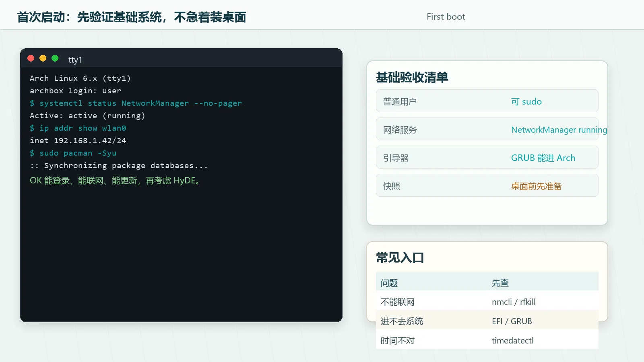Click the 网络服务 checklist label
Image resolution: width=644 pixels, height=362 pixels.
pyautogui.click(x=400, y=130)
